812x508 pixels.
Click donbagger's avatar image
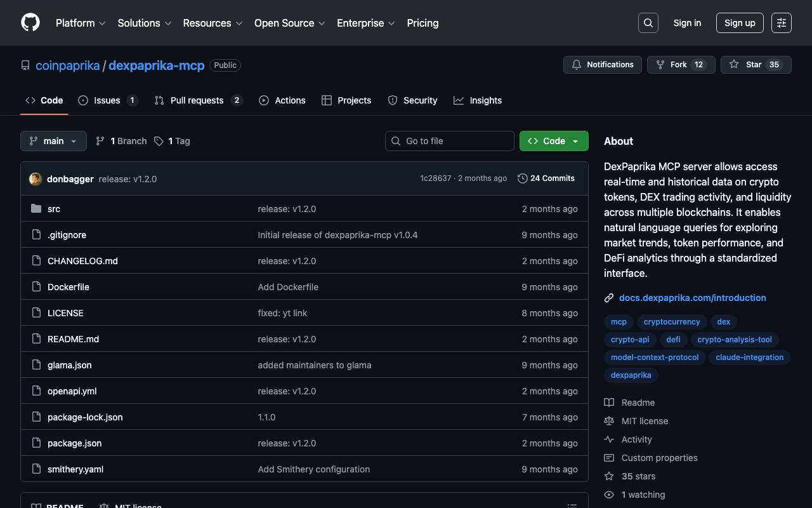36,179
